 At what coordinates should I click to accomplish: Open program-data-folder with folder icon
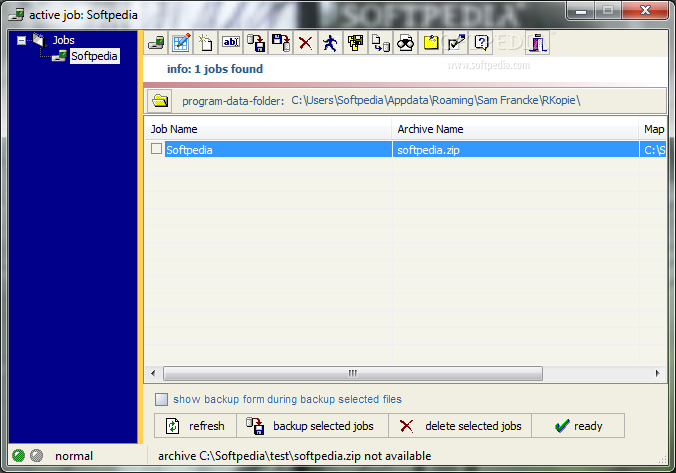click(x=160, y=101)
